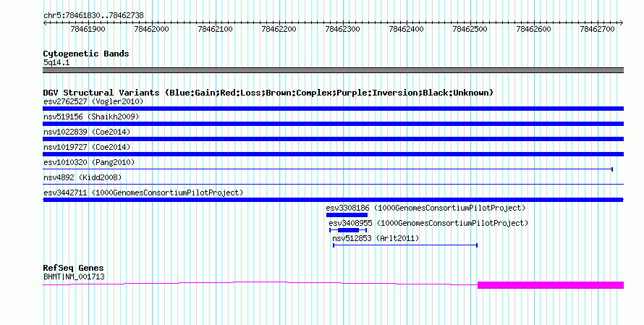644x325 pixels.
Task: Click the Cytogenetic Bands track title
Action: point(86,54)
